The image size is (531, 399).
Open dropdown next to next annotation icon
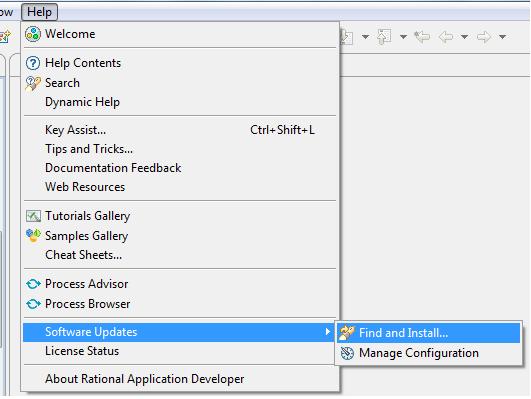(365, 37)
